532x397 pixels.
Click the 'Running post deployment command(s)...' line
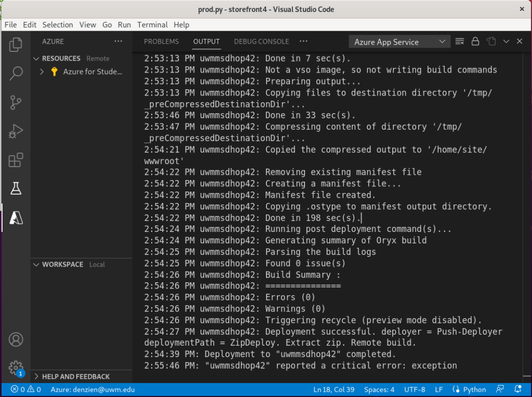pos(298,229)
